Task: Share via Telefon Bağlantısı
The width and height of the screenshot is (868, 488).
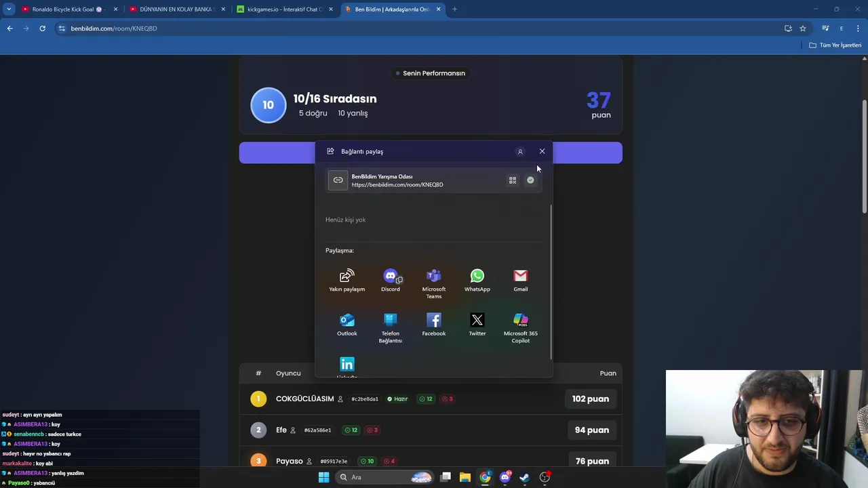Action: tap(391, 328)
